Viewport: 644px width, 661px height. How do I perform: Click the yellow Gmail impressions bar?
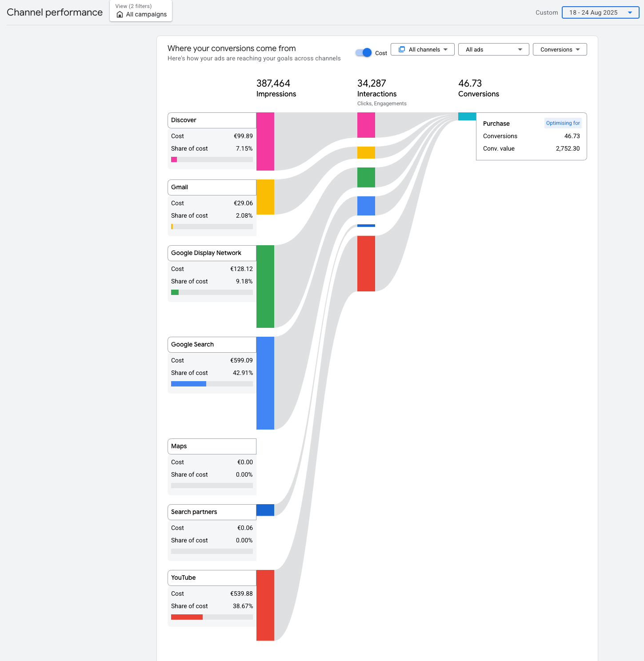pyautogui.click(x=265, y=197)
